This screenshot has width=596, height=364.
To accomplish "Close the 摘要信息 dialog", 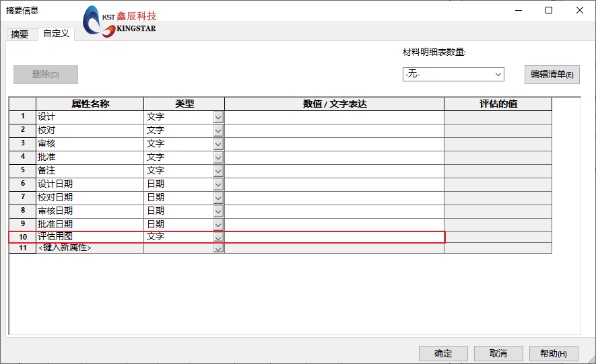I will point(580,10).
